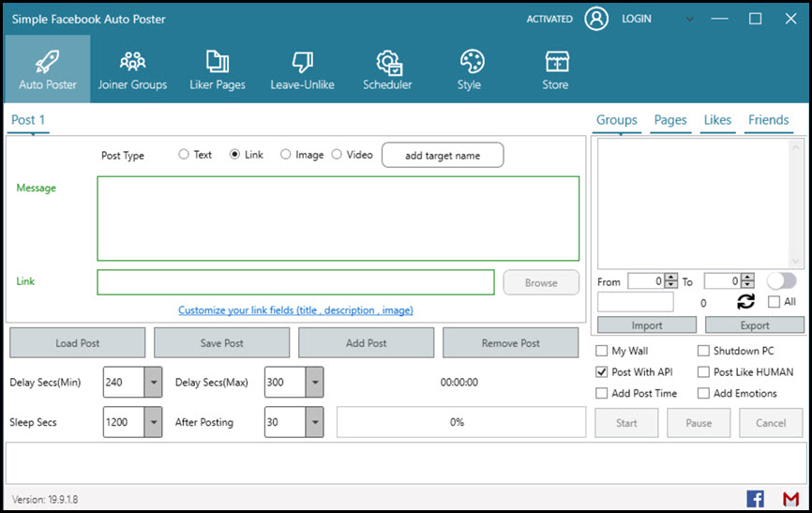812x513 pixels.
Task: Expand the Sleep Secs dropdown
Action: pos(153,422)
